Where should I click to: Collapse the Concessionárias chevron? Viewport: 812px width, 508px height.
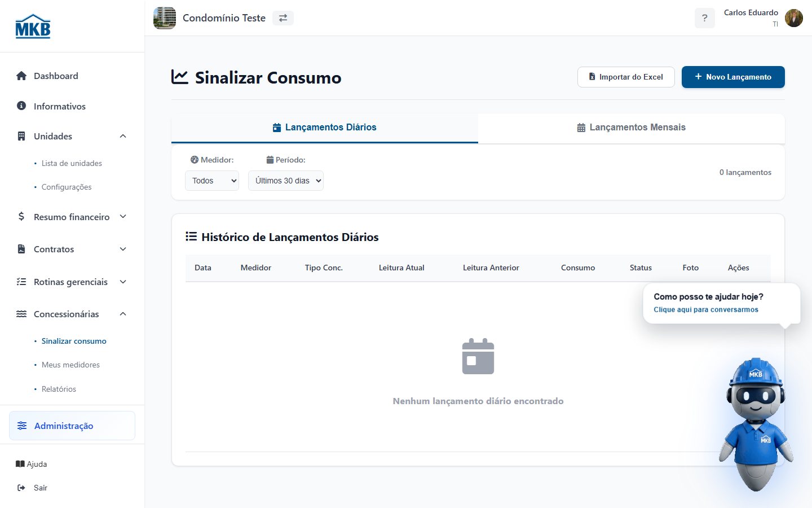(123, 314)
